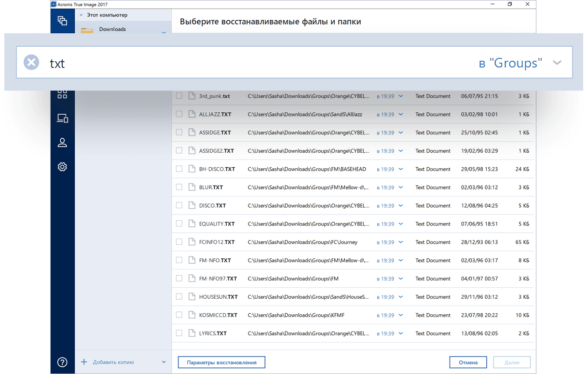Collapse the This Computer tree node

[x=82, y=15]
